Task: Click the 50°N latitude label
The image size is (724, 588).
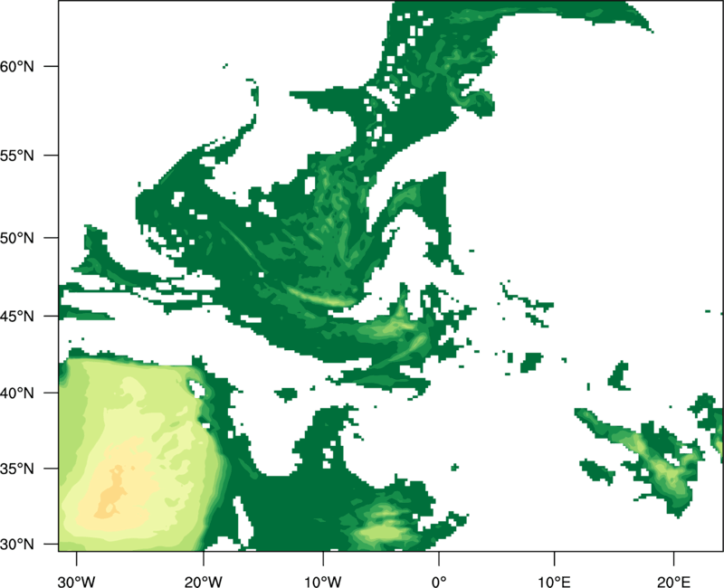Action: [17, 238]
